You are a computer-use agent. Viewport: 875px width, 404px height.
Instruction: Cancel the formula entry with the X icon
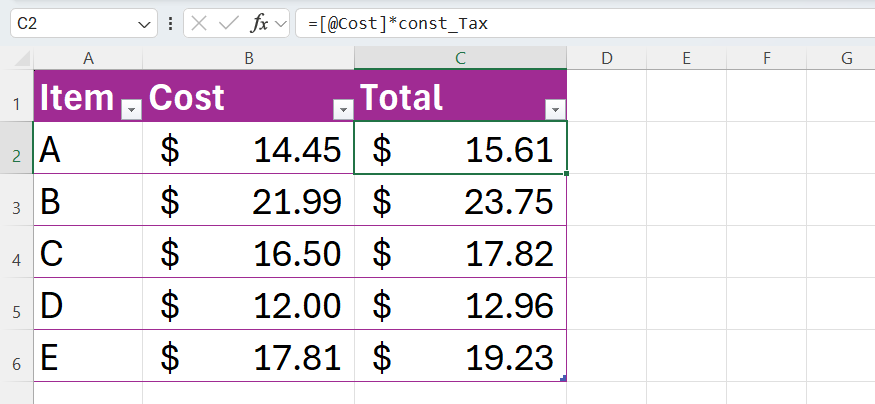click(199, 23)
